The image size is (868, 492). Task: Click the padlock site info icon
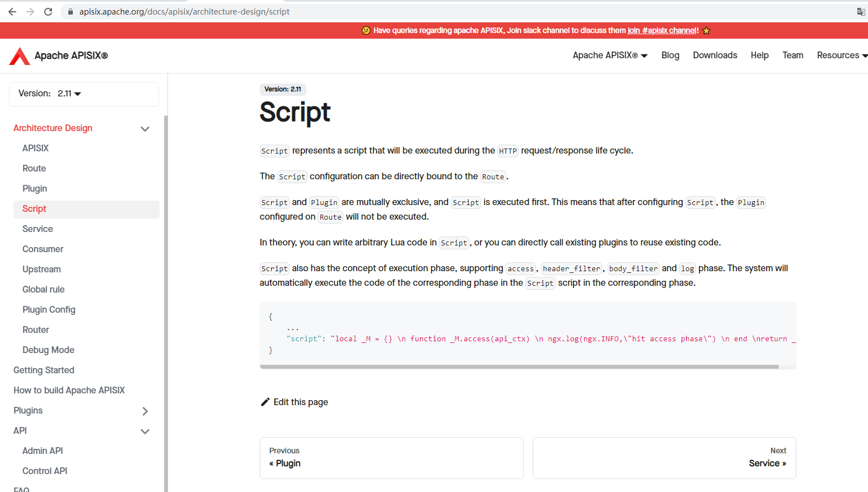[x=71, y=12]
